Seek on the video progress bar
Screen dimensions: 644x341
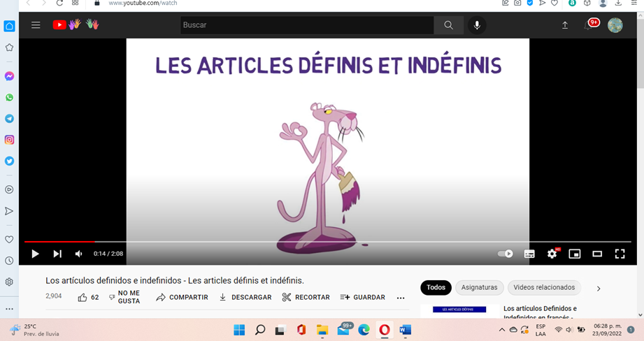327,242
